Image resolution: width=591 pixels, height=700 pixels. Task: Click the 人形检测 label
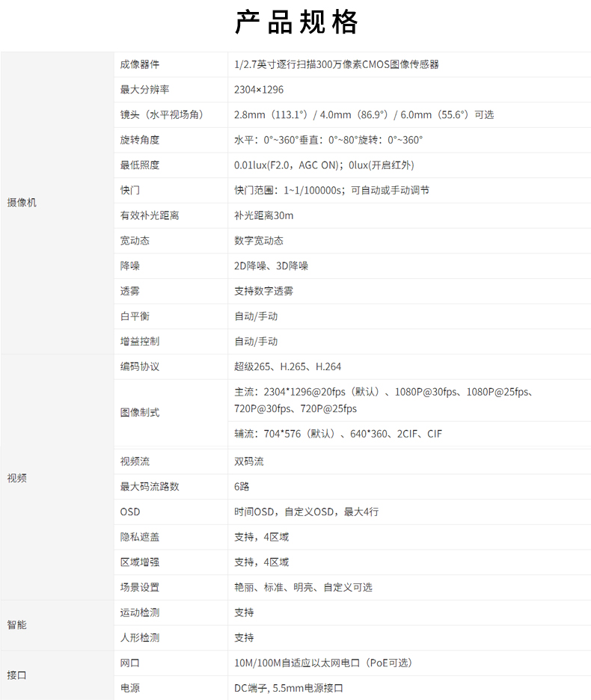coord(139,637)
